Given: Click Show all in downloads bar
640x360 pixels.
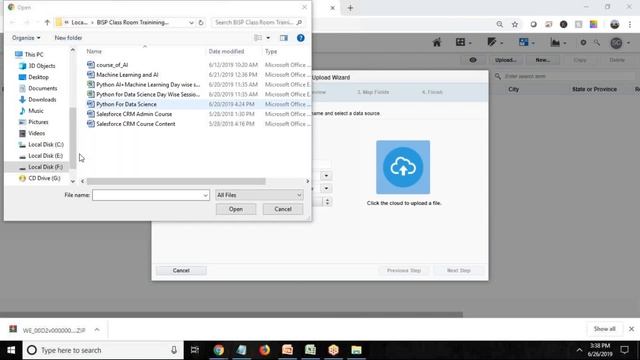Looking at the screenshot, I should click(x=604, y=329).
